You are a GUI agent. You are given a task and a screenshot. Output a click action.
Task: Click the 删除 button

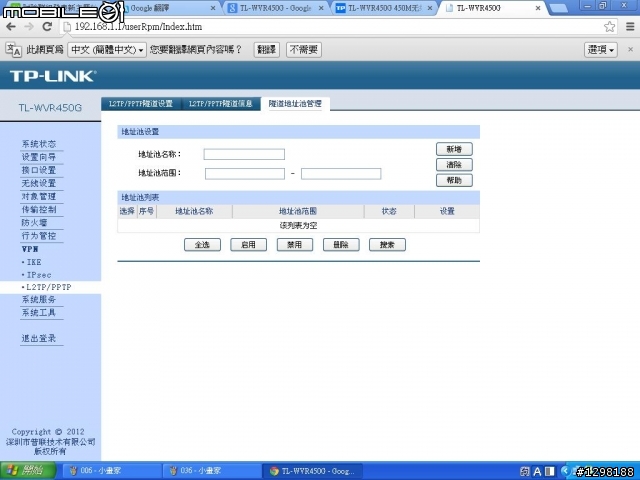(341, 245)
